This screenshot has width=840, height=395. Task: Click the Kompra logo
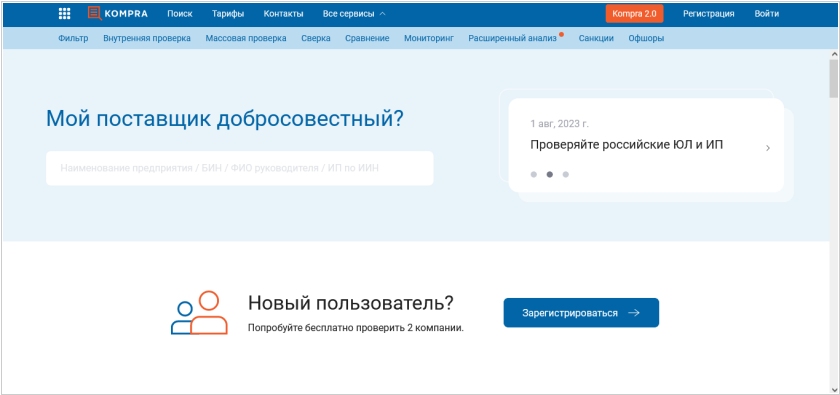[x=118, y=14]
